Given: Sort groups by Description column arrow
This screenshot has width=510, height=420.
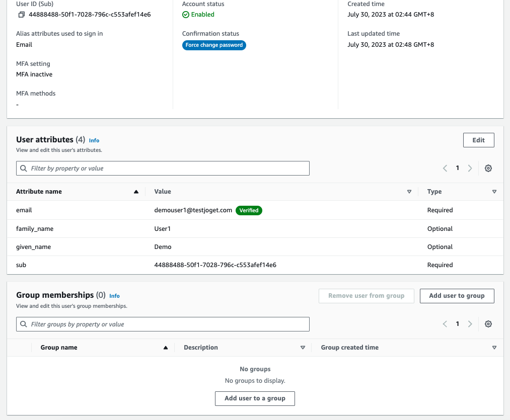Looking at the screenshot, I should click(303, 348).
